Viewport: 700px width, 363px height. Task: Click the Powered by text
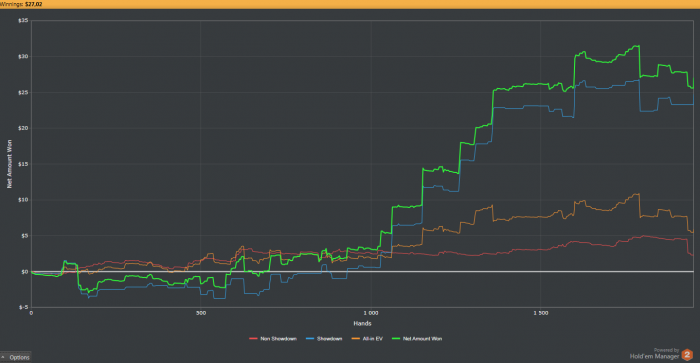[666, 350]
